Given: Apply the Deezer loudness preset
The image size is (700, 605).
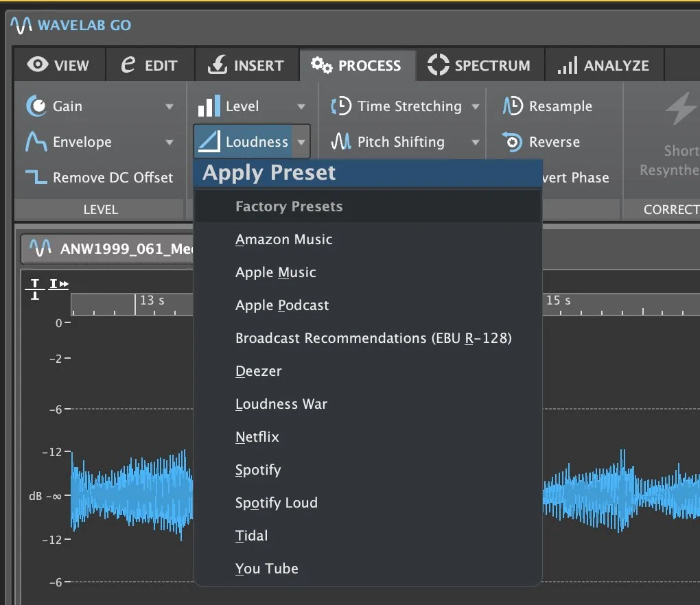Looking at the screenshot, I should pyautogui.click(x=369, y=371).
